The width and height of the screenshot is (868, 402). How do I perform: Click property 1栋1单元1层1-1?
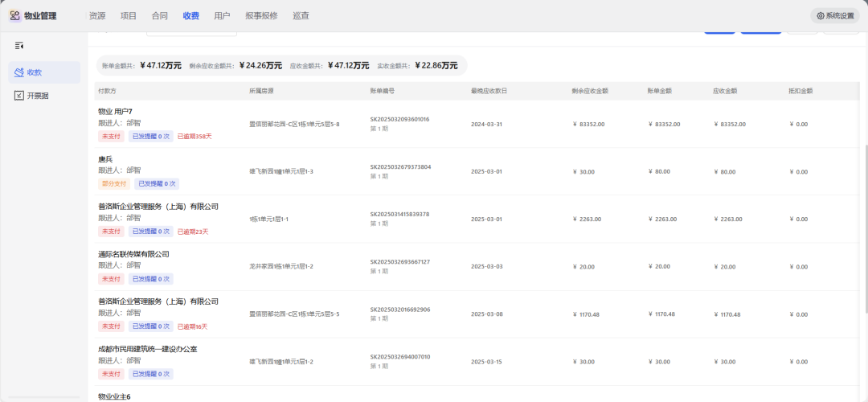(268, 219)
